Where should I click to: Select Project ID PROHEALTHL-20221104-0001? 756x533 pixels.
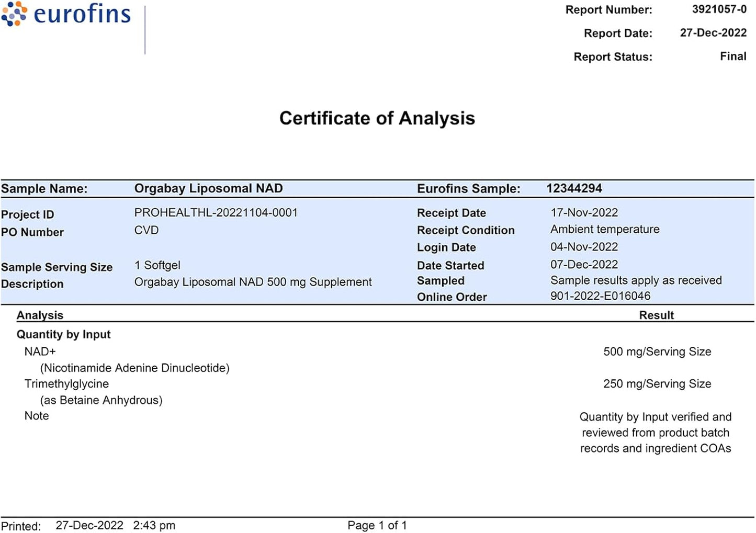[x=216, y=213]
